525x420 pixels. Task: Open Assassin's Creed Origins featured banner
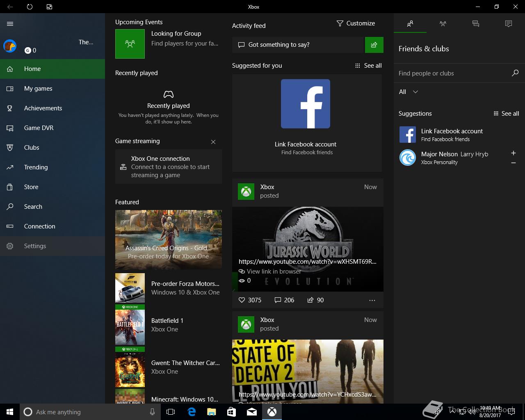169,239
